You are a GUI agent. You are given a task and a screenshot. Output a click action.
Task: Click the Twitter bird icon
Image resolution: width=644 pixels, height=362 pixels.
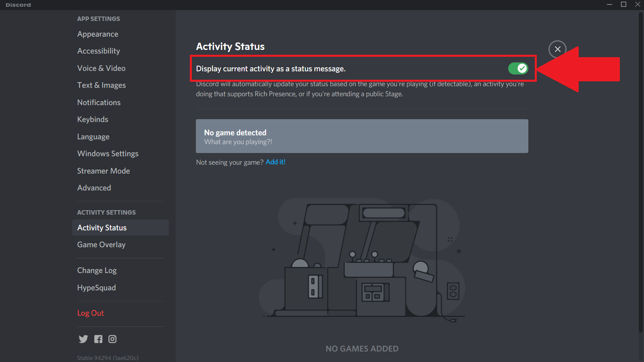[x=83, y=339]
